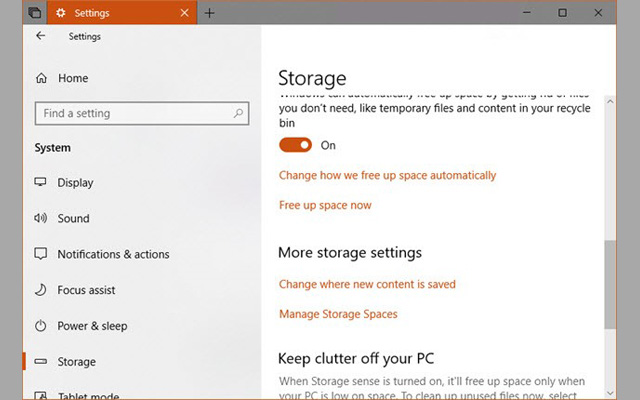Click the Find a setting search field

coord(130,114)
